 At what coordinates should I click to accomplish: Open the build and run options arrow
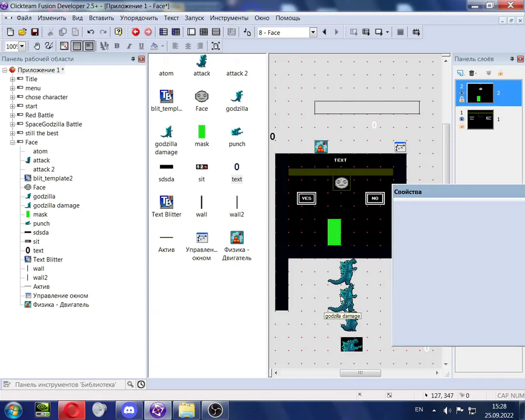point(387,32)
